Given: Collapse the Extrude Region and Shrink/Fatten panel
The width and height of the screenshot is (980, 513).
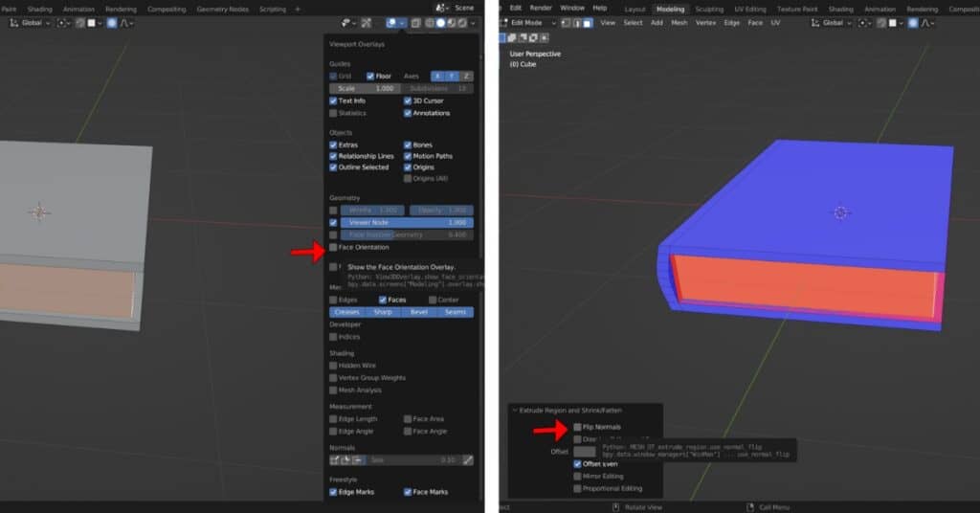Looking at the screenshot, I should coord(513,410).
